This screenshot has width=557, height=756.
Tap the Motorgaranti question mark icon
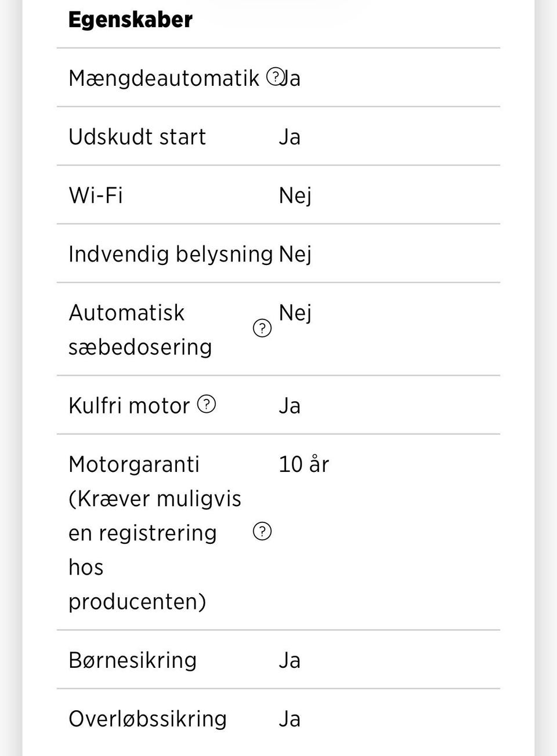pos(262,531)
